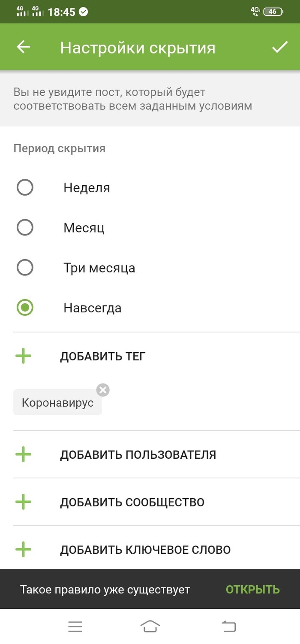The height and width of the screenshot is (644, 300).
Task: Tap the Коронавирус tag chip
Action: pos(57,403)
